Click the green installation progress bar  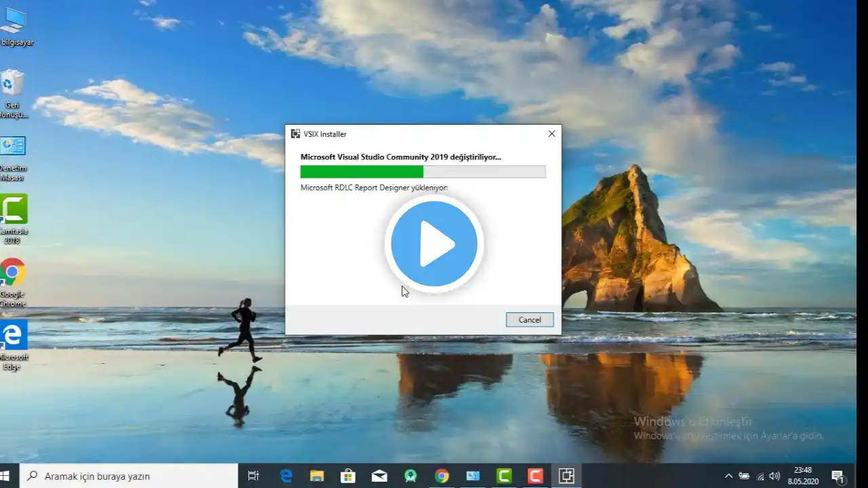click(423, 171)
